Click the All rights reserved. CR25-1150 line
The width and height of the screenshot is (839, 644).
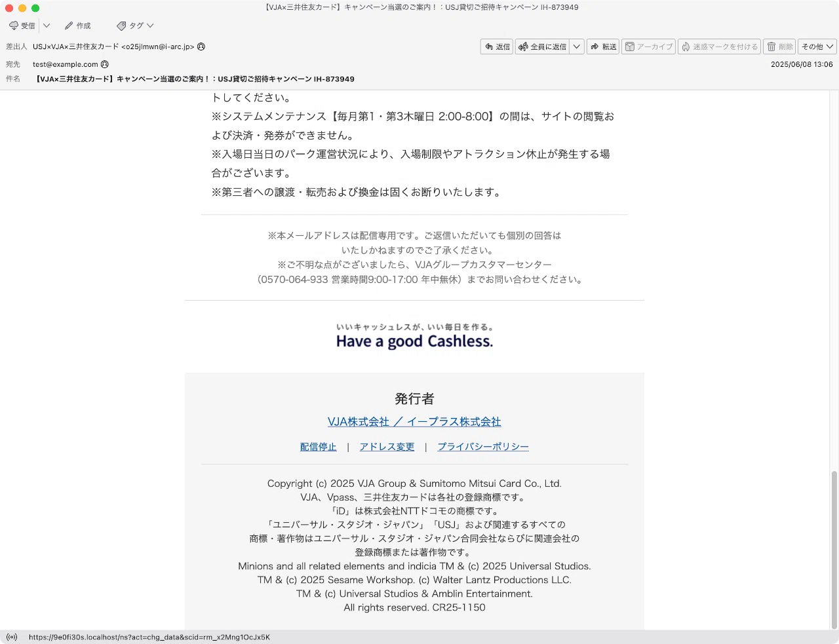[414, 607]
